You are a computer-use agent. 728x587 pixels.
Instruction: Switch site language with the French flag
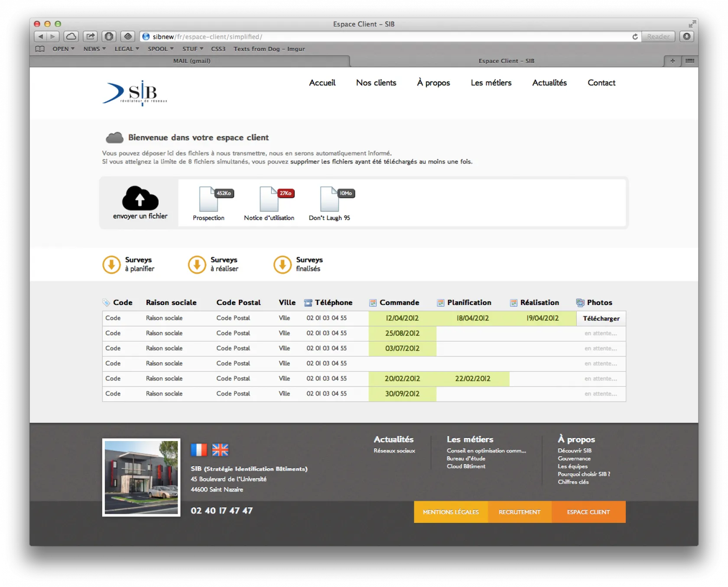tap(199, 450)
